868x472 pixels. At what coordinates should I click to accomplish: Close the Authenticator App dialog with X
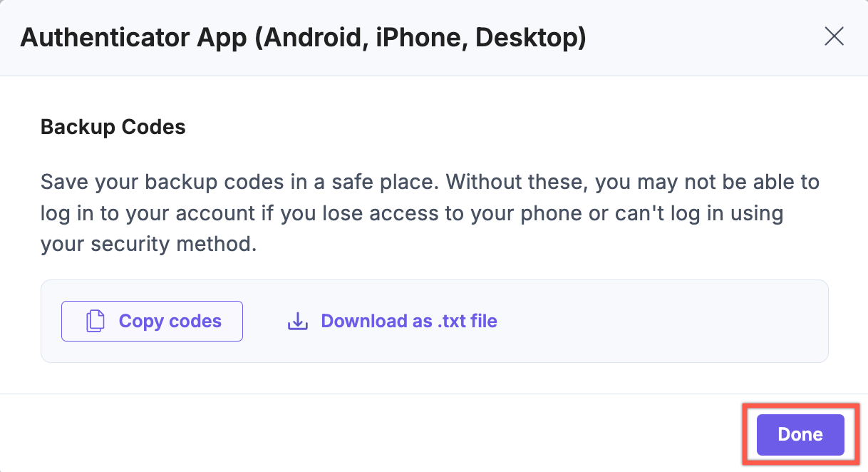pos(834,37)
